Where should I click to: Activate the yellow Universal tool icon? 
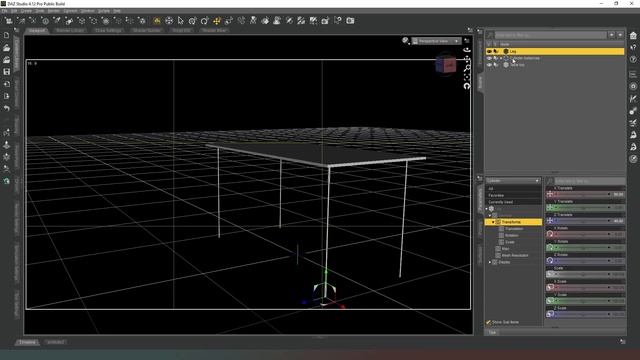click(217, 21)
